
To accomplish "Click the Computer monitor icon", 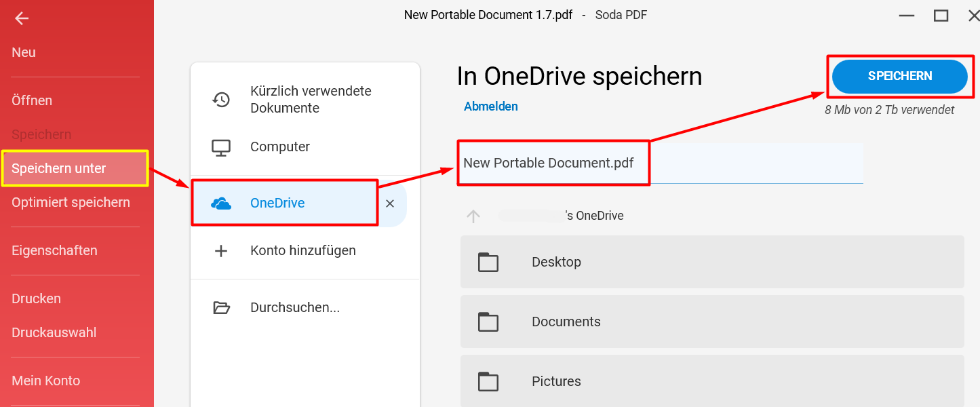I will [221, 147].
